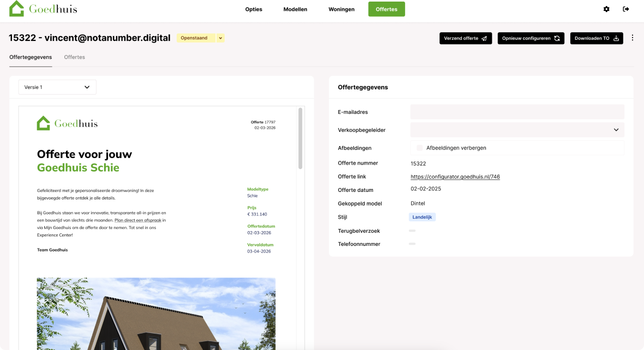This screenshot has width=644, height=350.
Task: Click the download tray icon
Action: pyautogui.click(x=616, y=38)
